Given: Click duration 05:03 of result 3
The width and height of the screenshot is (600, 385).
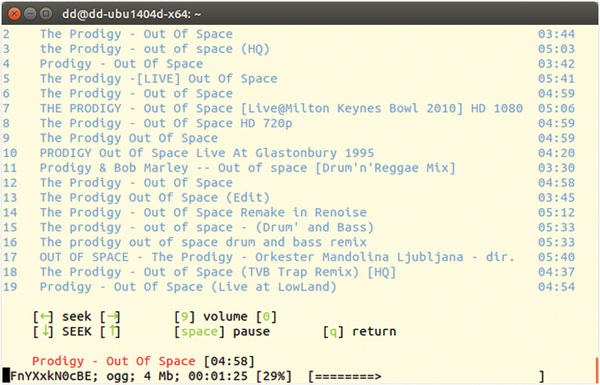Looking at the screenshot, I should 556,49.
